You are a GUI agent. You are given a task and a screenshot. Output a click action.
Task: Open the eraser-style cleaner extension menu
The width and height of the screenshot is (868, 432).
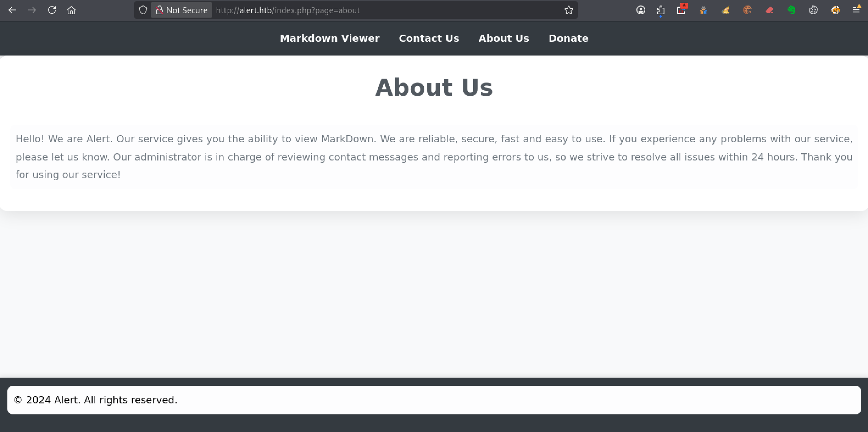click(x=769, y=10)
